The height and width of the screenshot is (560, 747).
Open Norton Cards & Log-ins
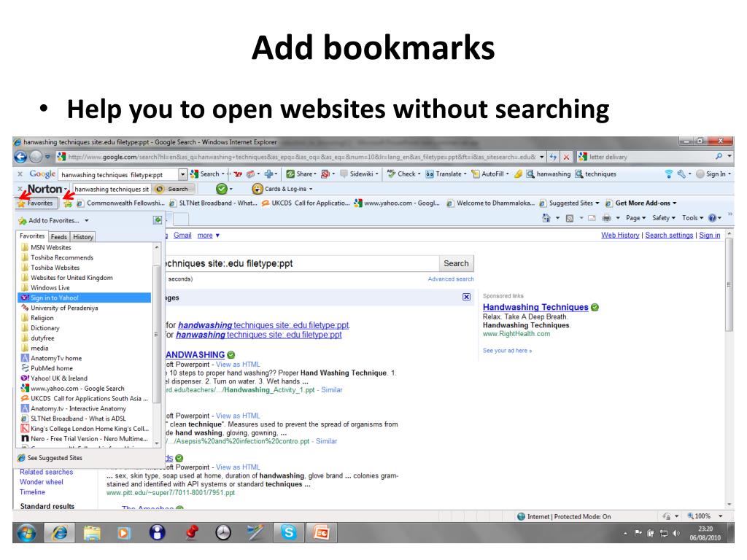click(x=282, y=189)
